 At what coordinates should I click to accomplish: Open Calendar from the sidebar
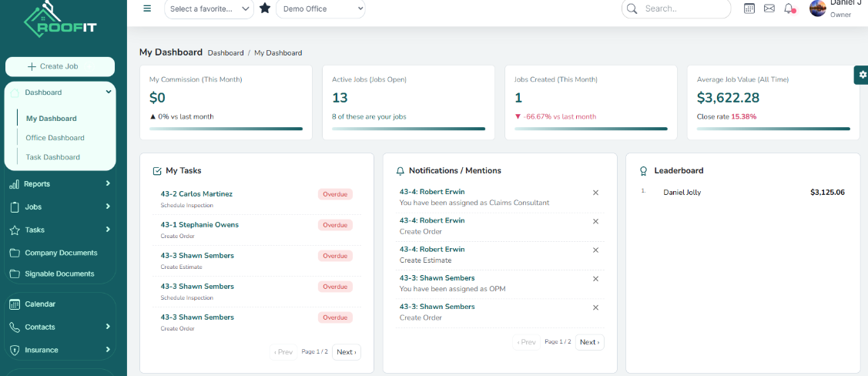click(40, 304)
